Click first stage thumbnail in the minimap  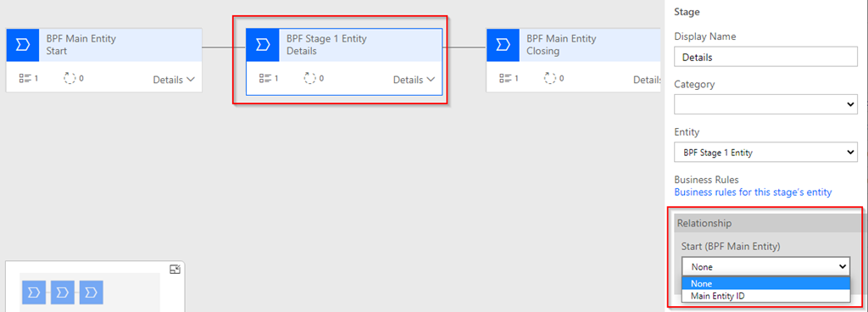[x=34, y=292]
